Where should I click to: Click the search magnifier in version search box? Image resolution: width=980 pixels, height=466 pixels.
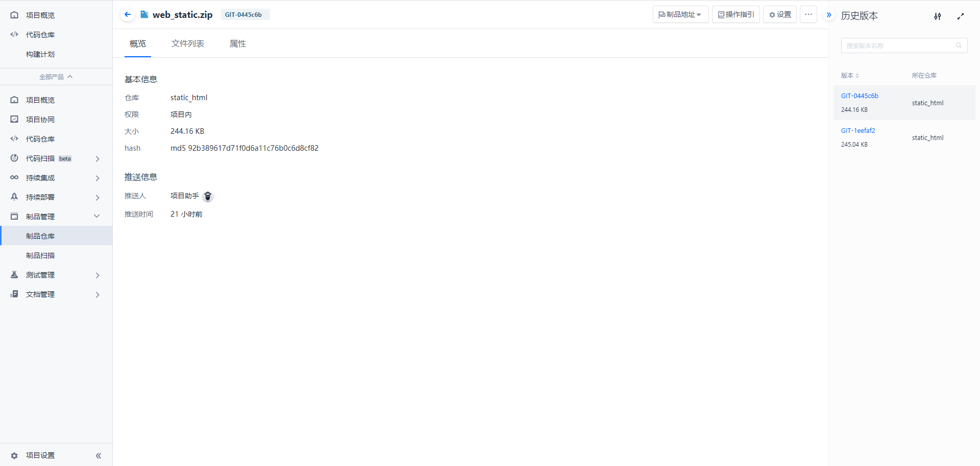tap(959, 45)
